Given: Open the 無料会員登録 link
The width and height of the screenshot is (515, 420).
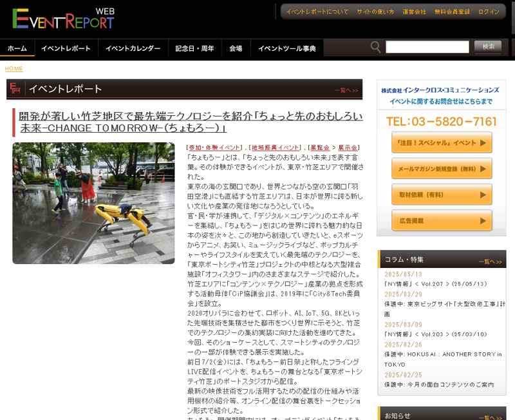Looking at the screenshot, I should (452, 12).
